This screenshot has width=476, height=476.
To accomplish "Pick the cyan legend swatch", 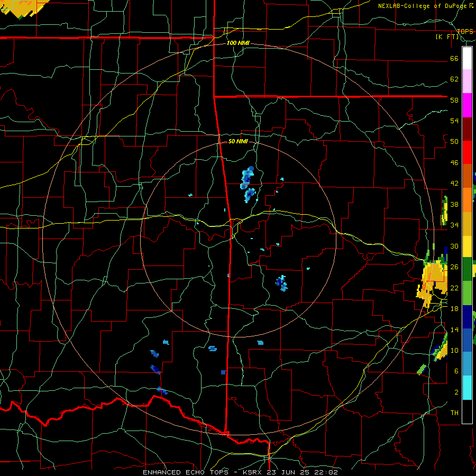I will tap(467, 388).
